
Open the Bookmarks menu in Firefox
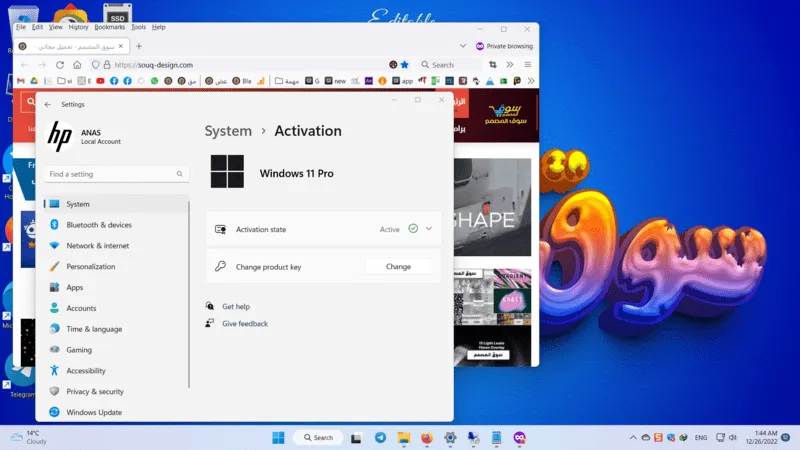tap(109, 27)
